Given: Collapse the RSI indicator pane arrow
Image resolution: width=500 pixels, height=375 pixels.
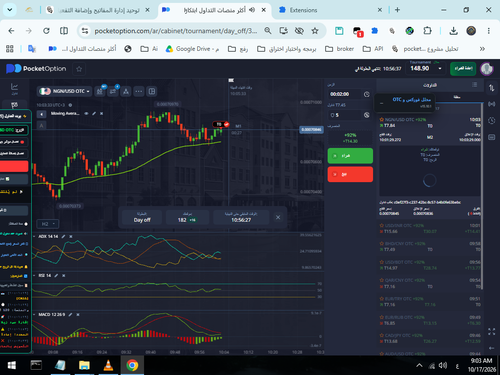Looking at the screenshot, I should tap(34, 276).
